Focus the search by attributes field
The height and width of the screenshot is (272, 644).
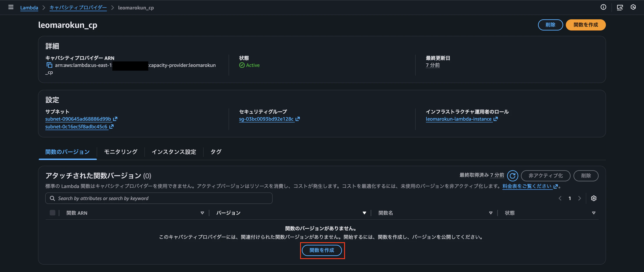point(159,198)
